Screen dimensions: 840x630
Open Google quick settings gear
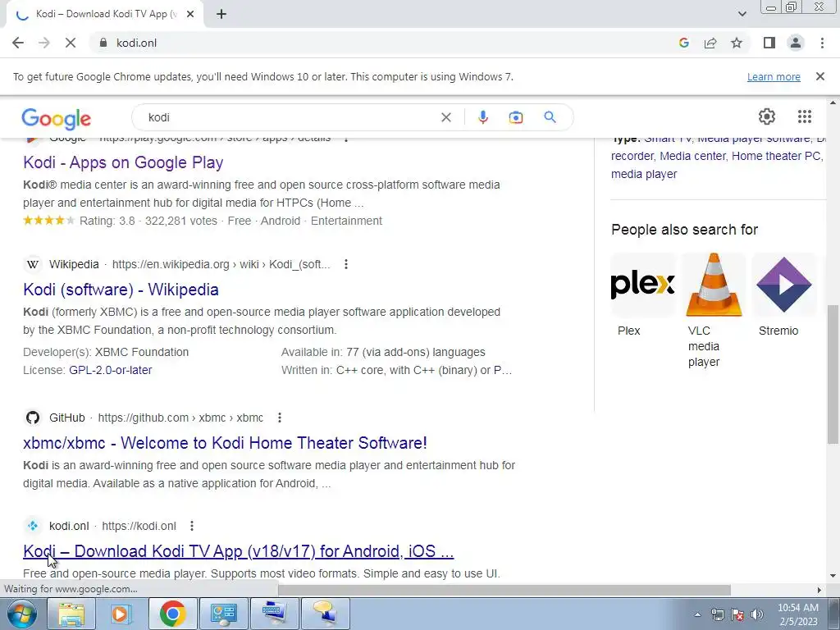click(x=767, y=116)
